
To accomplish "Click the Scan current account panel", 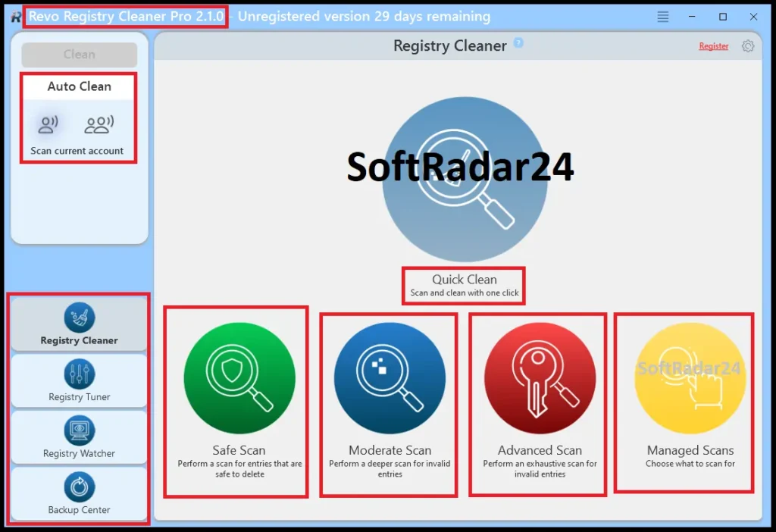I will pos(78,150).
